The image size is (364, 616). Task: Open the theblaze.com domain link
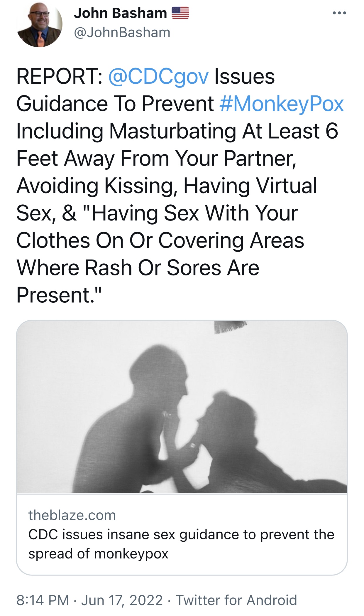72,515
